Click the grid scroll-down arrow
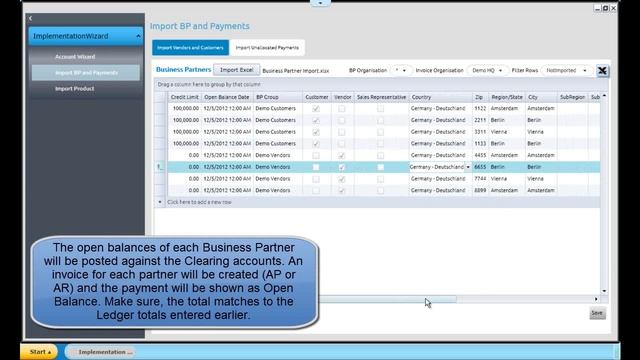The height and width of the screenshot is (360, 640). click(604, 291)
